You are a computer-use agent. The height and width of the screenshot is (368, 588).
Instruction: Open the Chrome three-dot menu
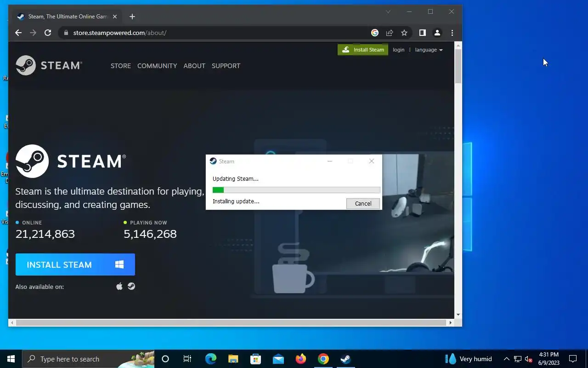pos(452,33)
